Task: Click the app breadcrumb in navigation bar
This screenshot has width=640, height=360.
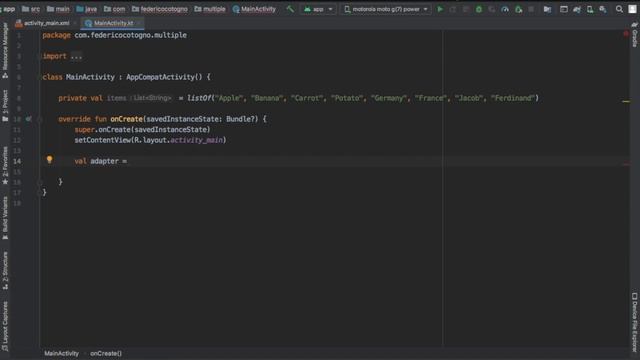Action: coord(8,9)
